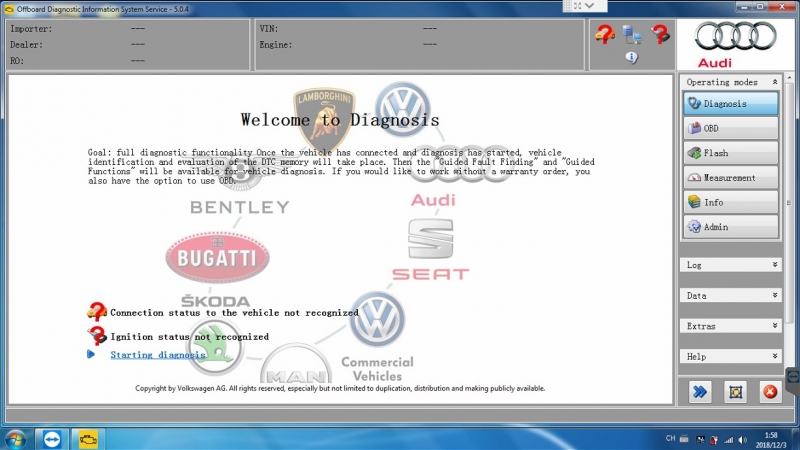800x450 pixels.
Task: Click the red X exit button
Action: pos(770,392)
